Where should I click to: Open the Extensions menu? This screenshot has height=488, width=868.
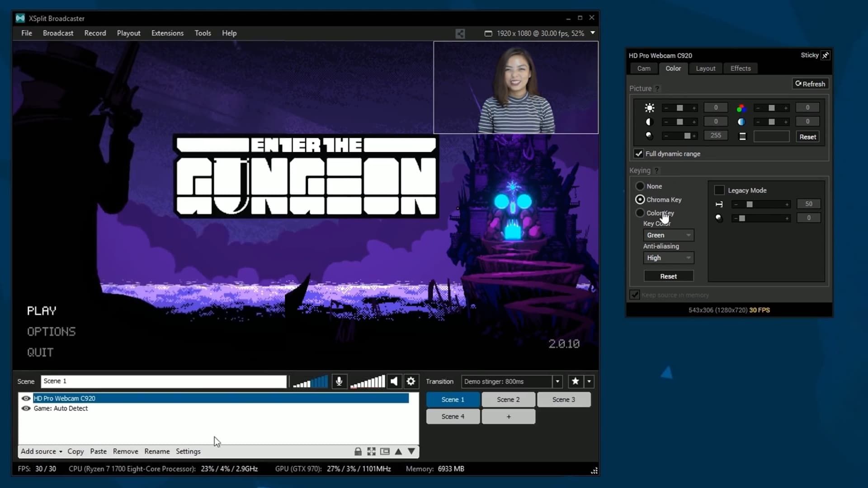tap(167, 33)
